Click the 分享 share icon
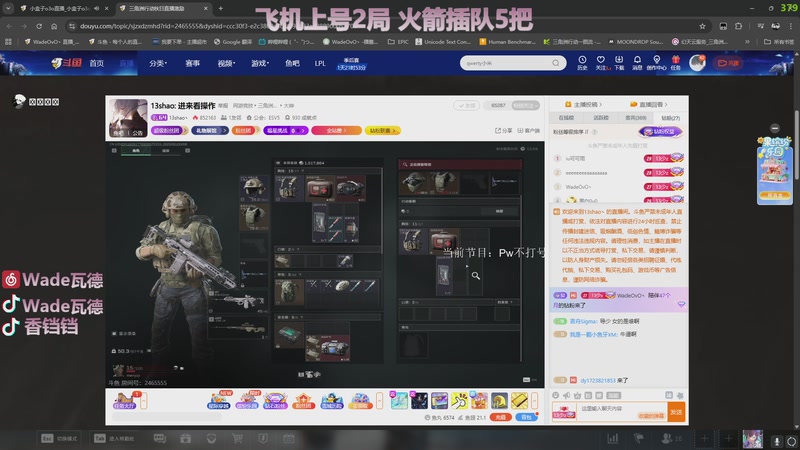 click(504, 131)
